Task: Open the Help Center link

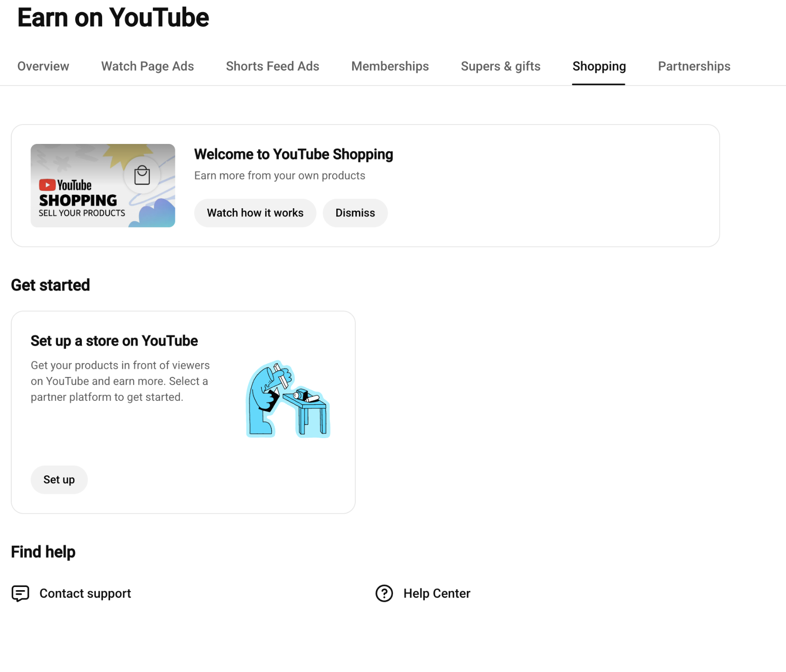Action: click(x=437, y=593)
